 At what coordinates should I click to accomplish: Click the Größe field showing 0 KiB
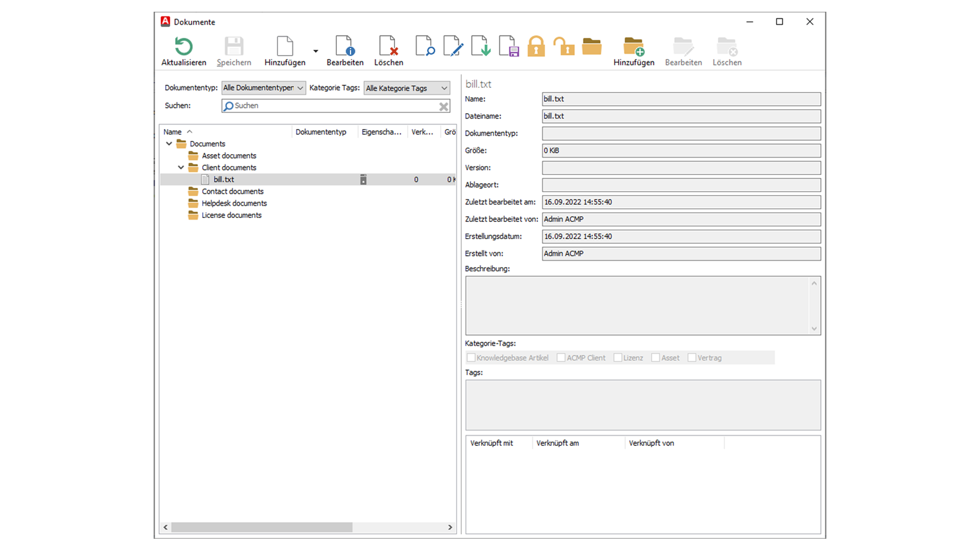click(681, 151)
